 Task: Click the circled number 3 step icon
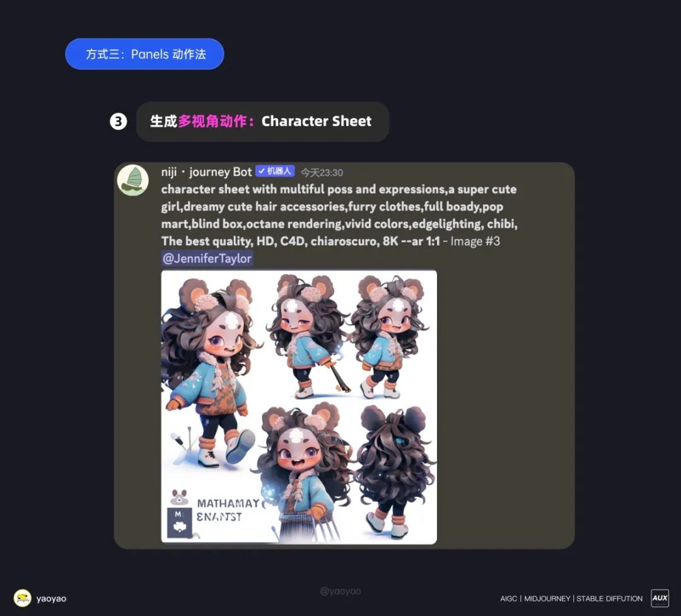(x=118, y=121)
